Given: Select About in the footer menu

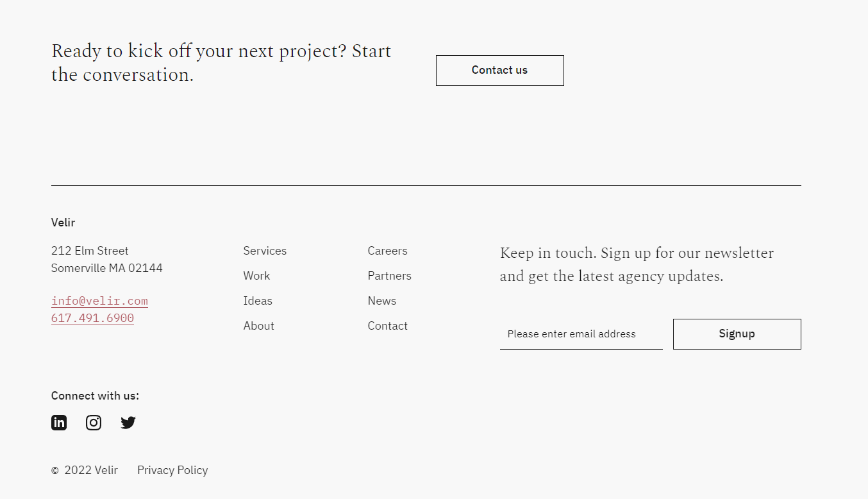Looking at the screenshot, I should [258, 326].
